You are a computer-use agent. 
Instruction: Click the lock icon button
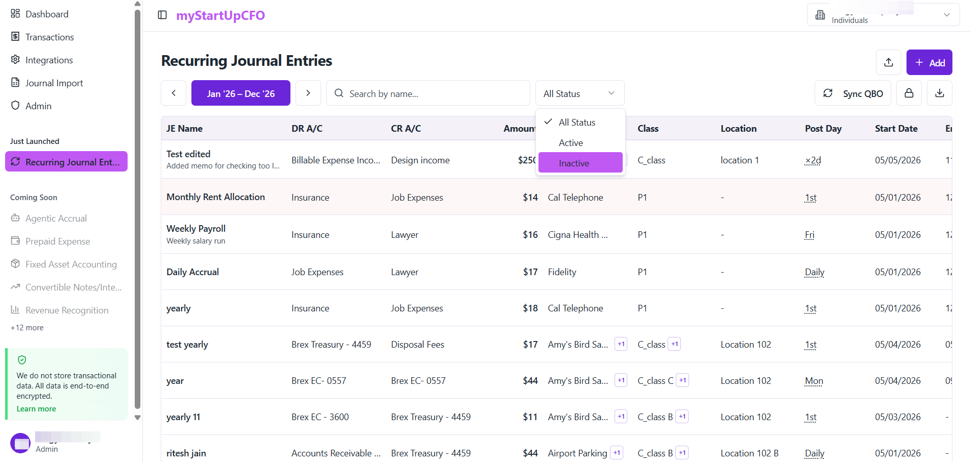[909, 93]
